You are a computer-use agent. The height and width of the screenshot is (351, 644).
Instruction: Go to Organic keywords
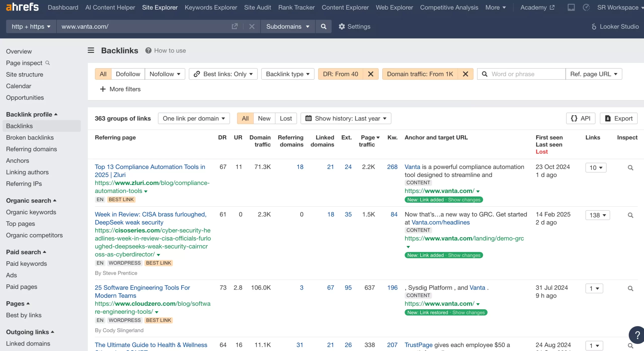pos(31,212)
